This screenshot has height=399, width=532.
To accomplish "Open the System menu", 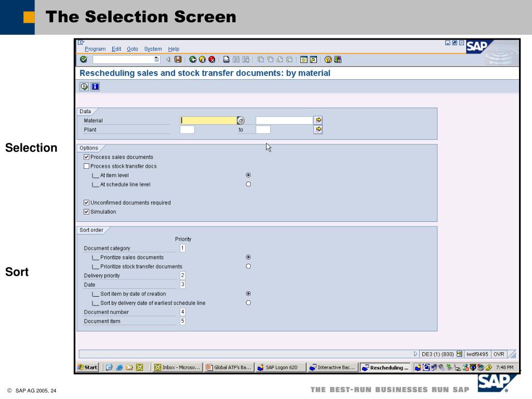I will 153,49.
